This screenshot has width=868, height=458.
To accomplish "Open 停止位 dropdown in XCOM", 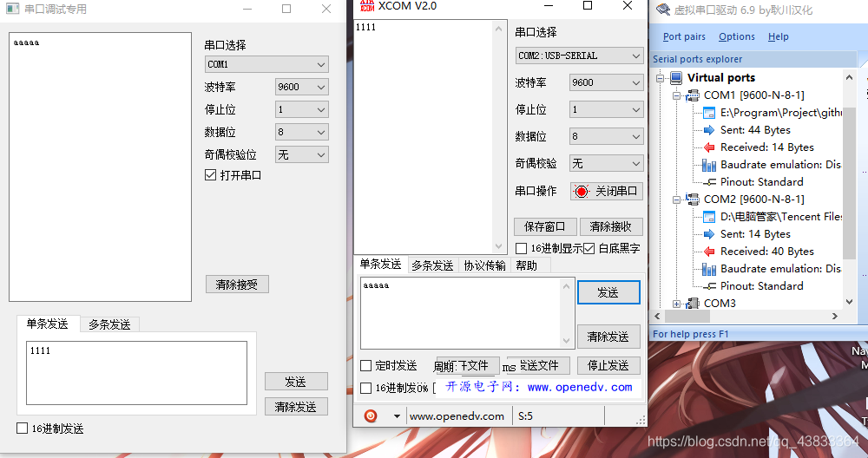I will [606, 109].
